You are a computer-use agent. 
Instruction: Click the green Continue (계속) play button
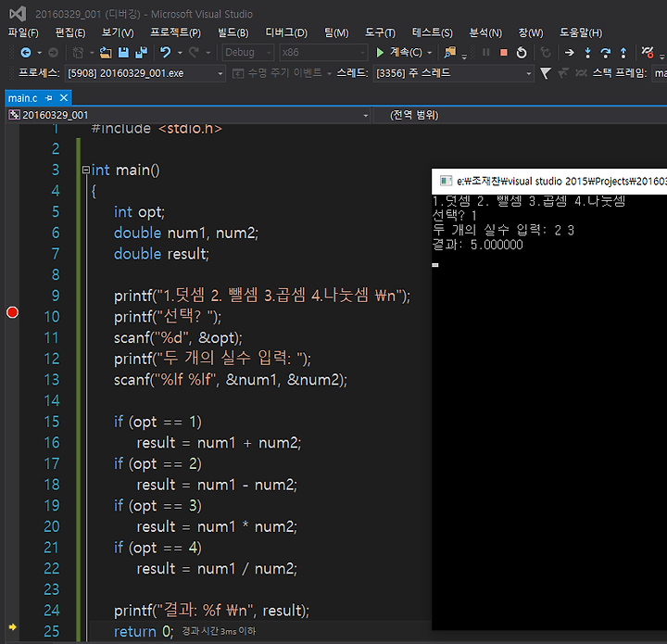coord(380,52)
